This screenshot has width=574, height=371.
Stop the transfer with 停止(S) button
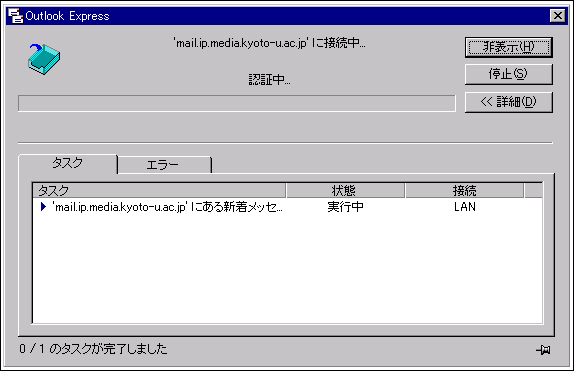click(x=508, y=74)
